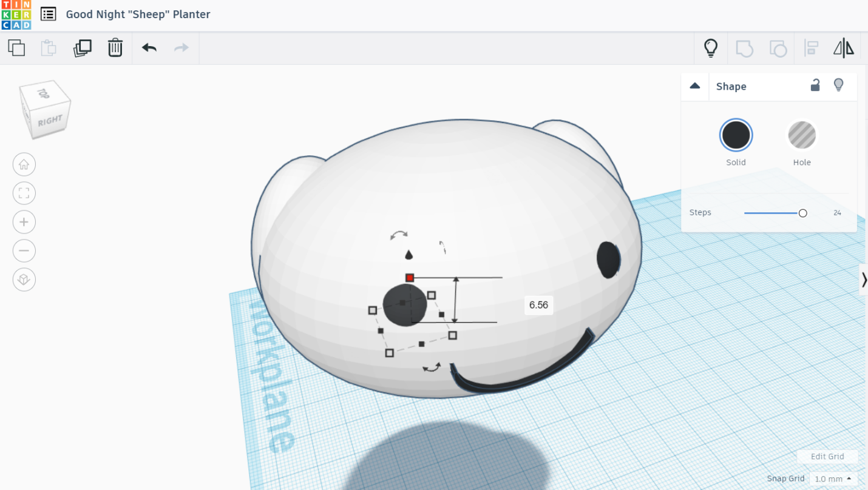Click the rotation arrow below the shape

coord(432,367)
